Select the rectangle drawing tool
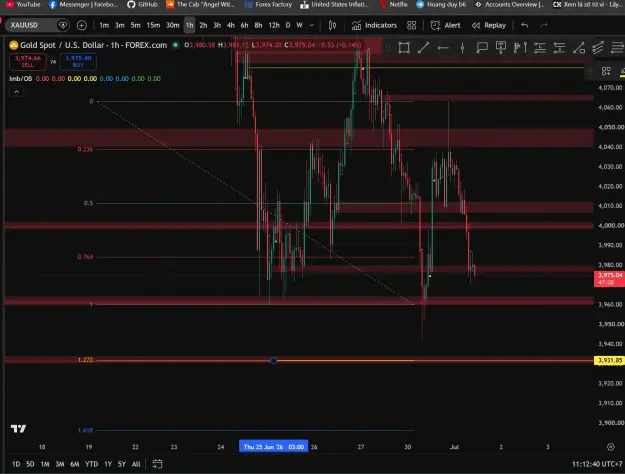625x474 pixels. click(404, 48)
